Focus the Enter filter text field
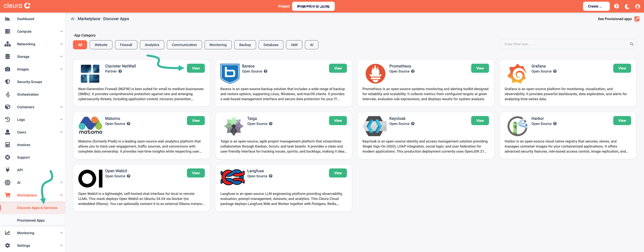This screenshot has height=252, width=644. [568, 44]
